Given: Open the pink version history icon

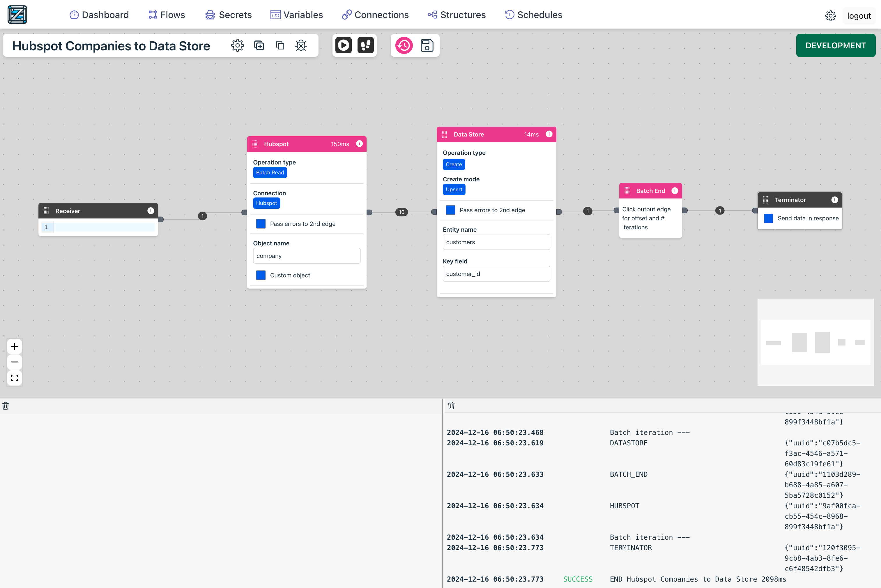Looking at the screenshot, I should [x=404, y=45].
